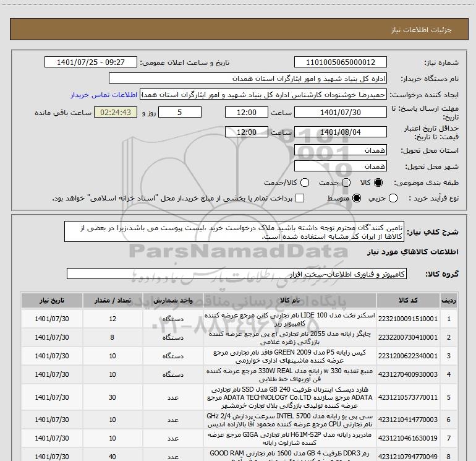Click the request creator field حمیدرضا خوشنودان
Screen dimensions: 476x461
pyautogui.click(x=263, y=95)
